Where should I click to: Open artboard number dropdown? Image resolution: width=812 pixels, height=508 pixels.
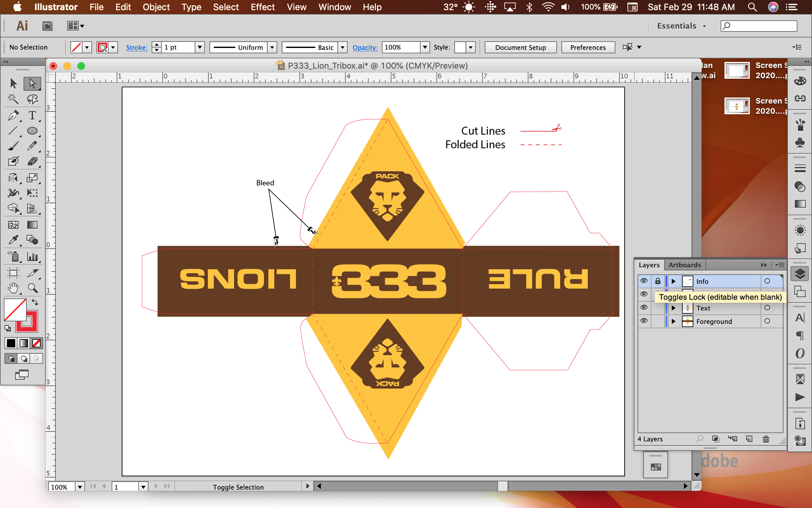click(x=143, y=486)
